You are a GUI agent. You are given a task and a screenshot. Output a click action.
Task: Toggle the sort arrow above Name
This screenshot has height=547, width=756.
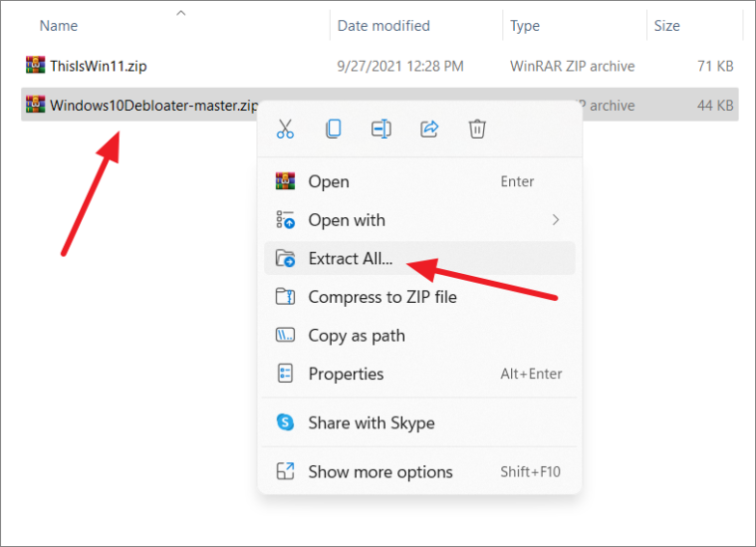[x=181, y=13]
